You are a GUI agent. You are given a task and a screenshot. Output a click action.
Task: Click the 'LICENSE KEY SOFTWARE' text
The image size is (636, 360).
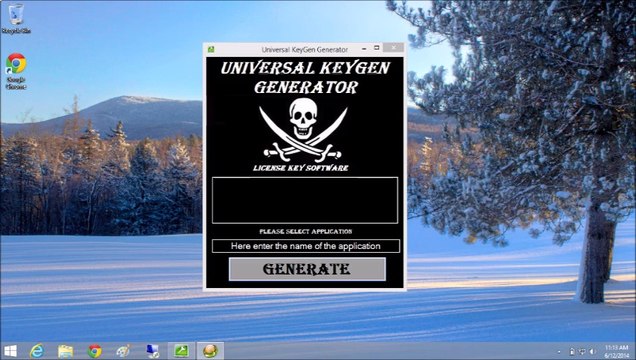pyautogui.click(x=301, y=168)
